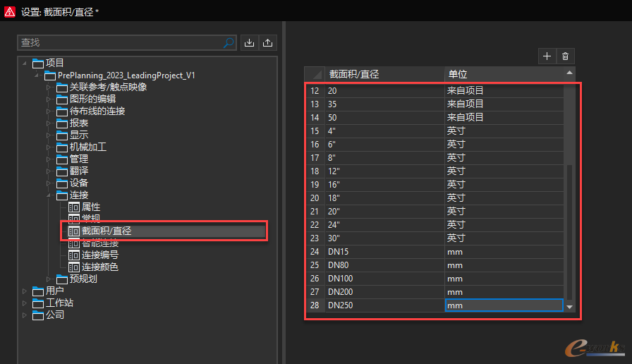Screen dimensions: 632x364
Task: Click the mm unit in row 25
Action: coord(504,265)
